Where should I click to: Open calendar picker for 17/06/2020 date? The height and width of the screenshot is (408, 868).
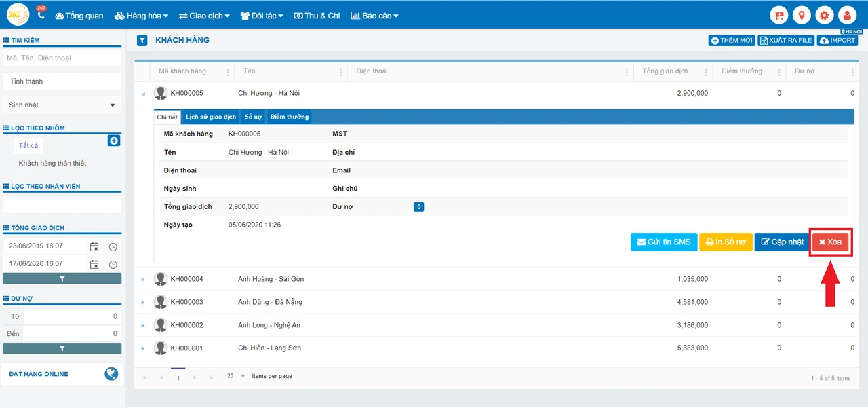pyautogui.click(x=94, y=264)
